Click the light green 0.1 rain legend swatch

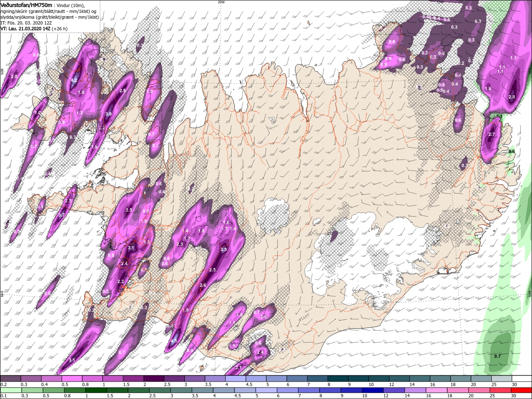pyautogui.click(x=10, y=390)
